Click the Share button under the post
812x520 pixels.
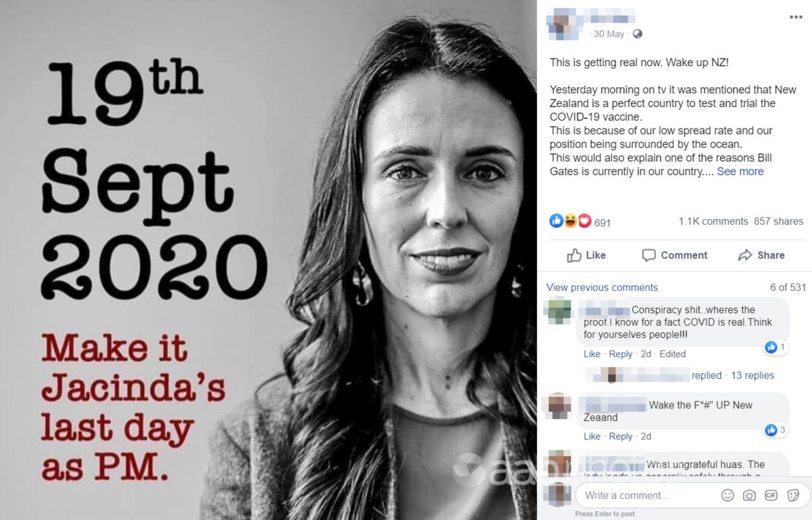761,255
